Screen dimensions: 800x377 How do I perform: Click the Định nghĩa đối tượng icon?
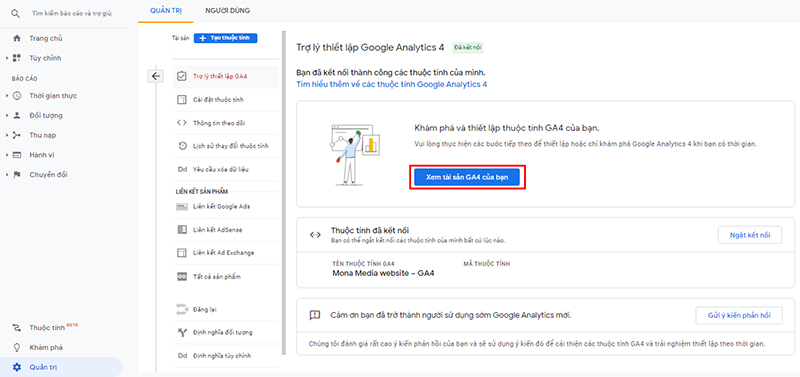182,333
